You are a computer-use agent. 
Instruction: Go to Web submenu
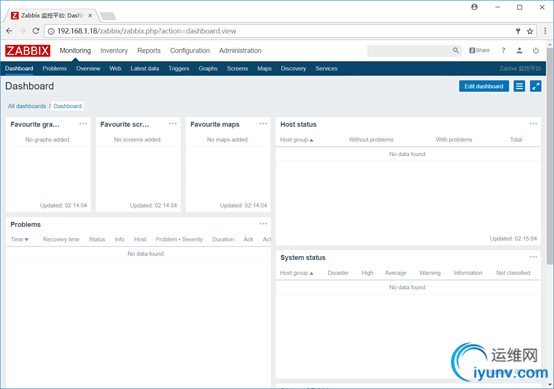(115, 69)
